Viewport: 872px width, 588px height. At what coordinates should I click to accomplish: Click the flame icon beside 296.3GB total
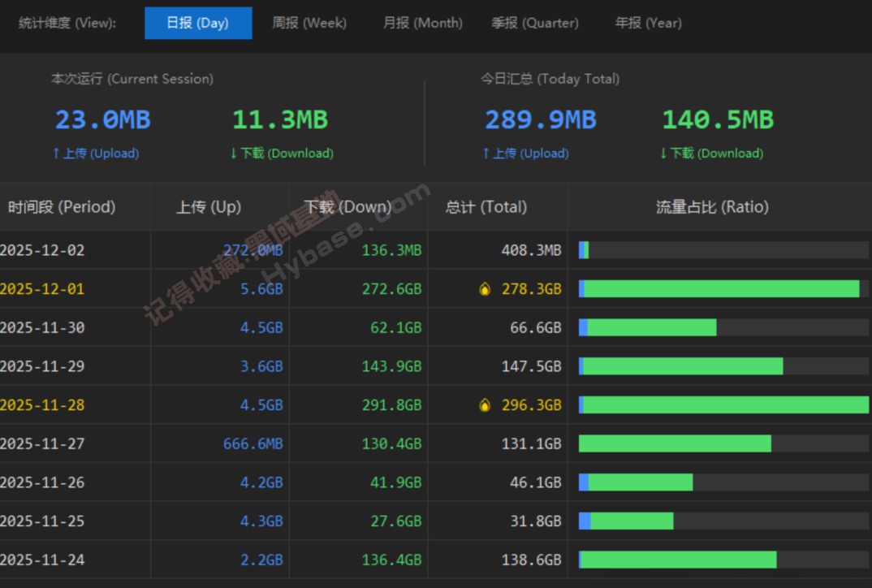click(485, 405)
